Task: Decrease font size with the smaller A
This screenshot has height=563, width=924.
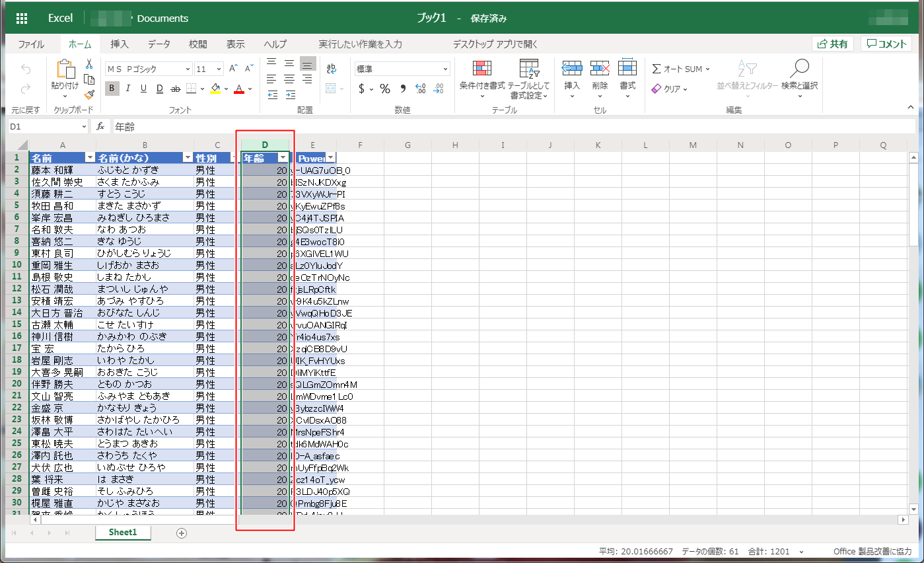Action: pos(249,69)
